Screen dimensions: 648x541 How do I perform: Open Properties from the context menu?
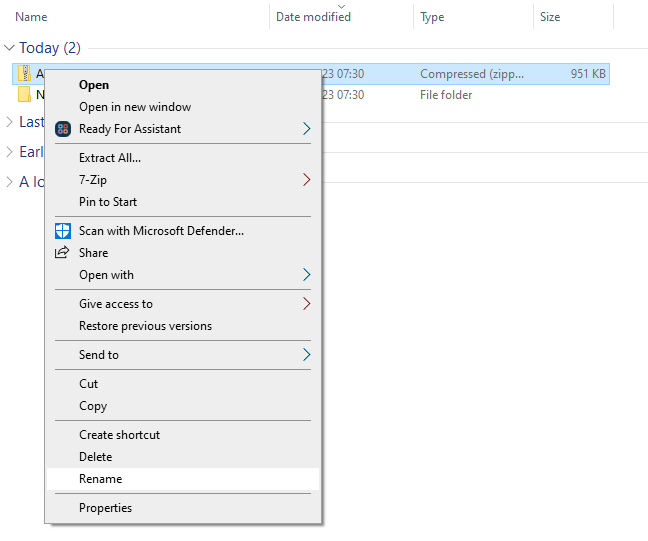click(x=105, y=508)
